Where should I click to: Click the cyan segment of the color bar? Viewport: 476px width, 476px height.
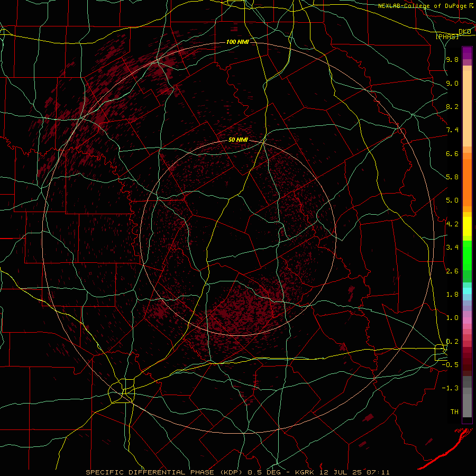click(467, 291)
